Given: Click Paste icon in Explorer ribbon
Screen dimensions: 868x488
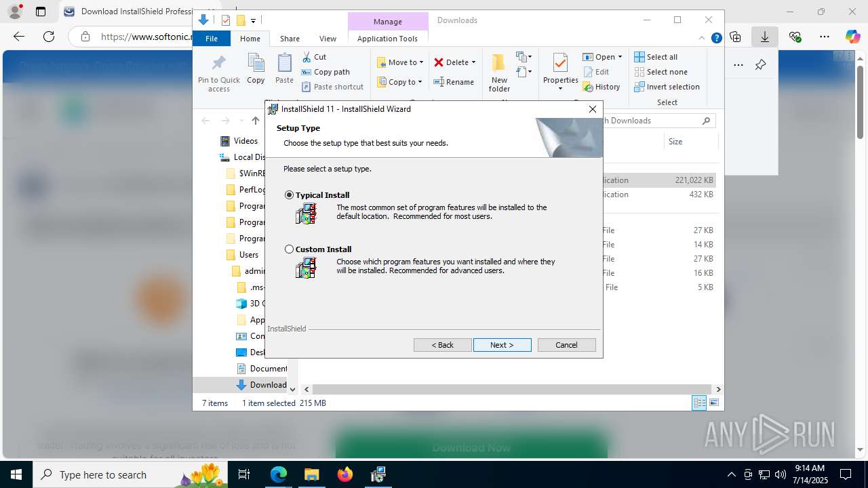Looking at the screenshot, I should pos(284,68).
